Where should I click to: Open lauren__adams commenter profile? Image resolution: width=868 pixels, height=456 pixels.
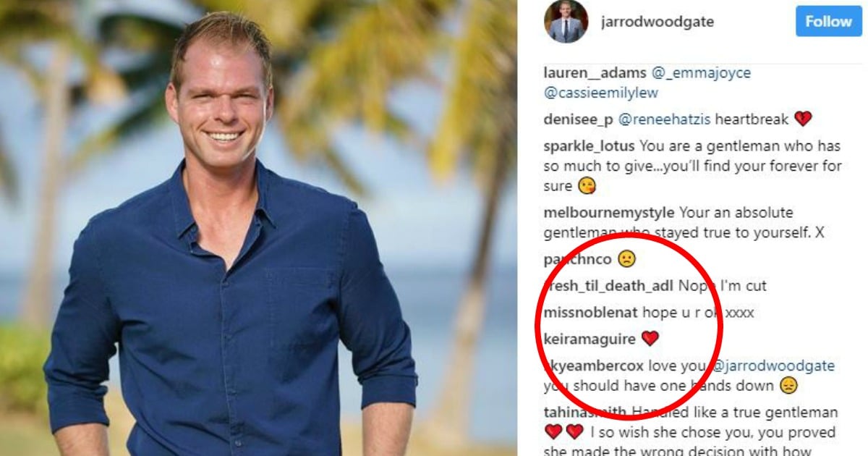[x=595, y=73]
